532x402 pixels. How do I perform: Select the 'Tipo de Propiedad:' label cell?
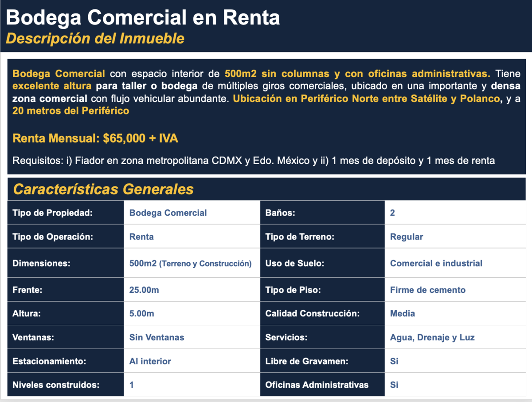point(52,213)
